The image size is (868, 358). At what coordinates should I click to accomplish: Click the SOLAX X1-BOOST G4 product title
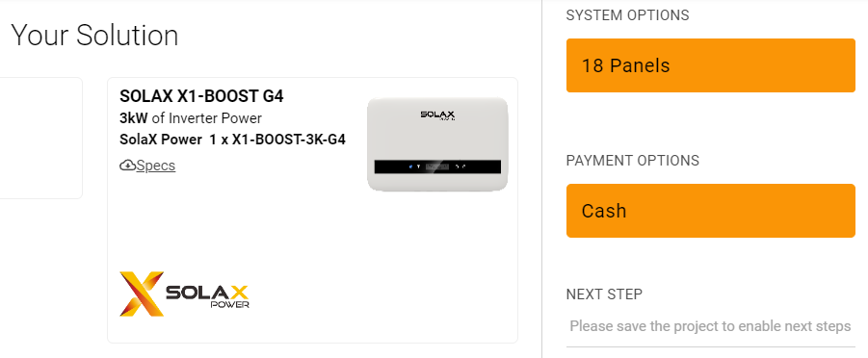click(201, 96)
